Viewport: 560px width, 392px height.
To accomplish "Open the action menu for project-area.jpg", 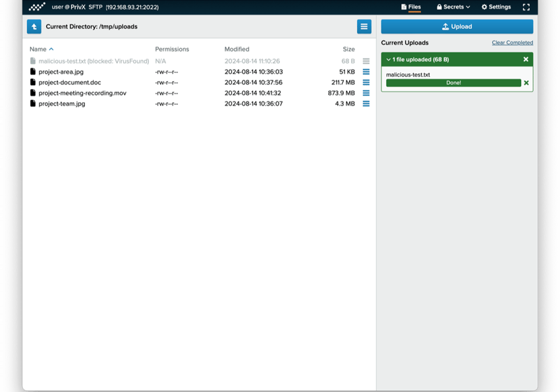I will click(366, 71).
